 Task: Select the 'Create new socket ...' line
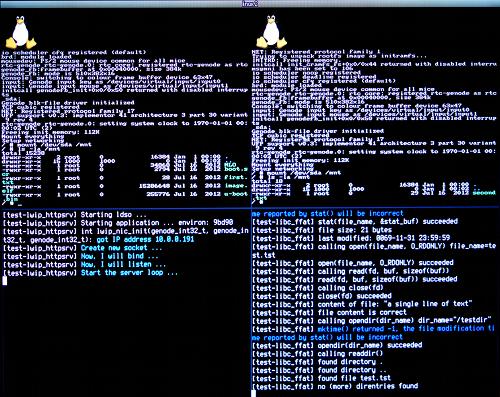tap(82, 248)
